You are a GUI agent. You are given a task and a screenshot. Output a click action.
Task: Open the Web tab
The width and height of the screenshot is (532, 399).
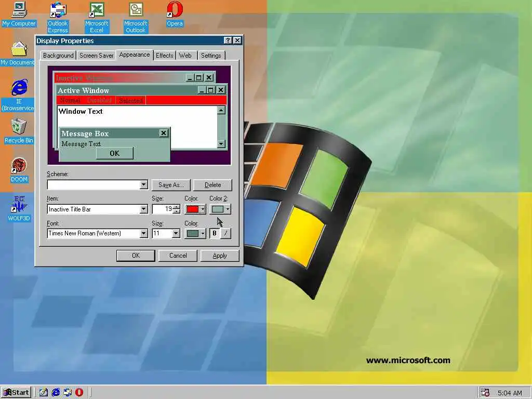pos(185,55)
